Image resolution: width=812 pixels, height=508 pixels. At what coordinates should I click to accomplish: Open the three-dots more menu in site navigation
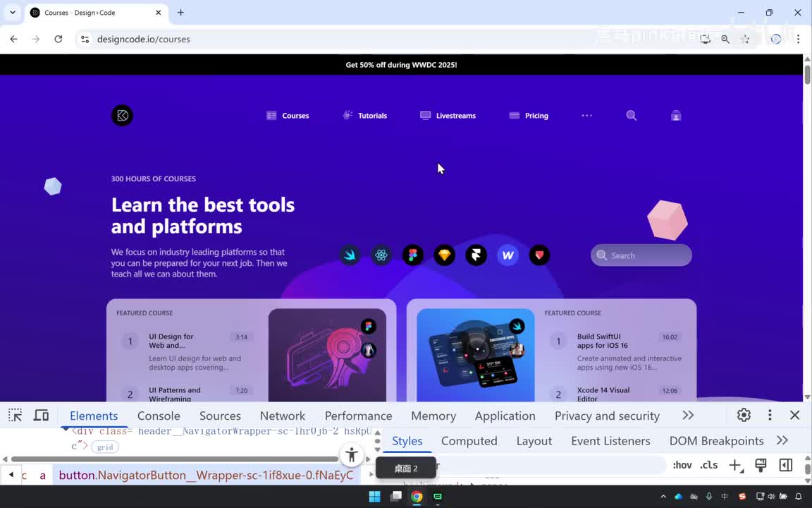coord(586,115)
